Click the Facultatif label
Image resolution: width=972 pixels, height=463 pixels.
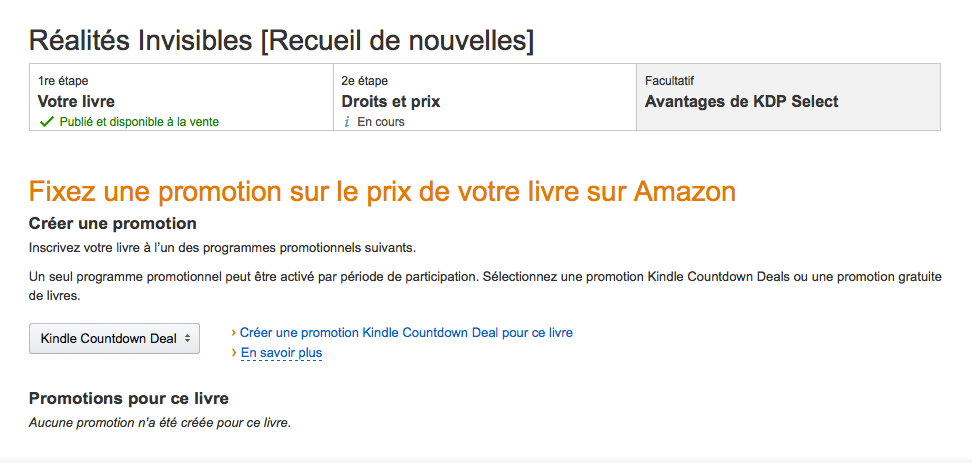670,80
